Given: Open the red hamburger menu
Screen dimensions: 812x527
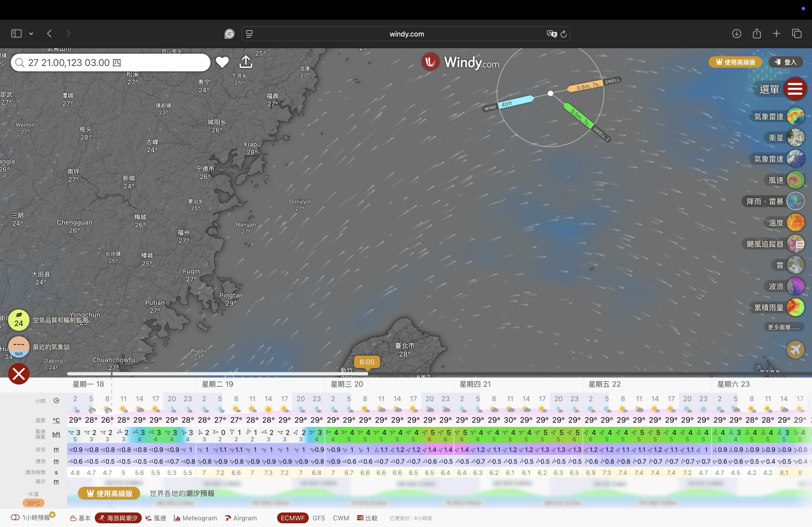Looking at the screenshot, I should click(x=795, y=89).
